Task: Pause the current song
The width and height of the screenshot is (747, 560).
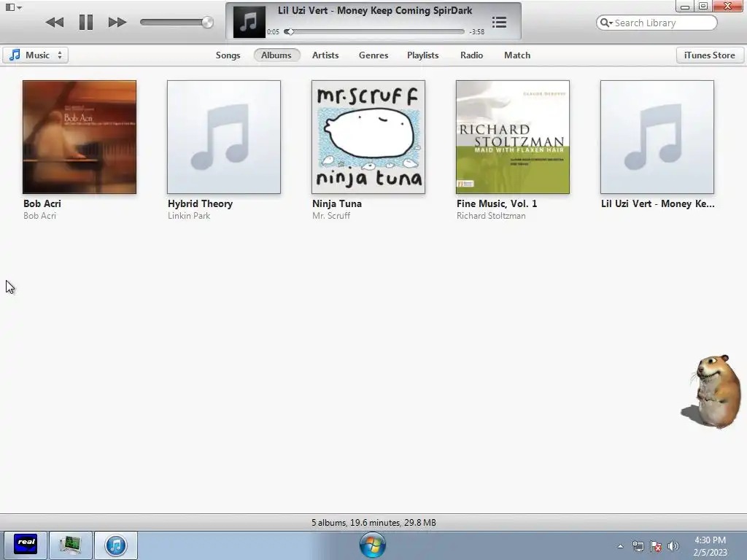Action: pos(86,22)
